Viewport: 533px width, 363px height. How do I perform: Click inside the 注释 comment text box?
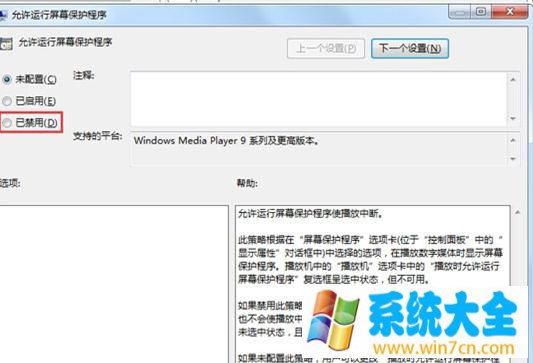pos(319,99)
